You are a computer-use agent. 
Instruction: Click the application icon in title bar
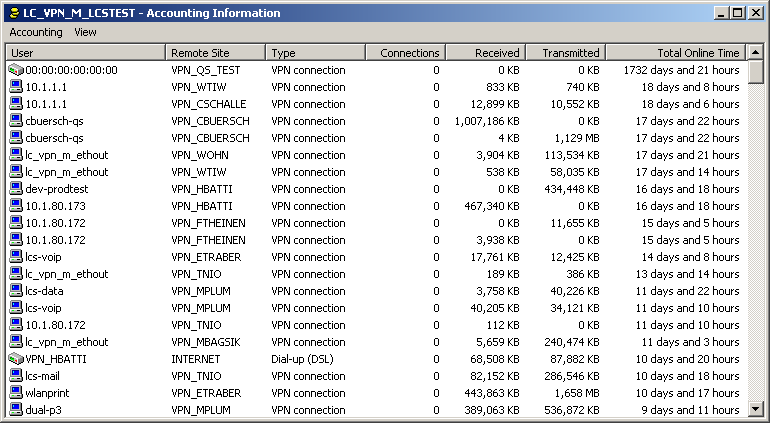click(12, 12)
